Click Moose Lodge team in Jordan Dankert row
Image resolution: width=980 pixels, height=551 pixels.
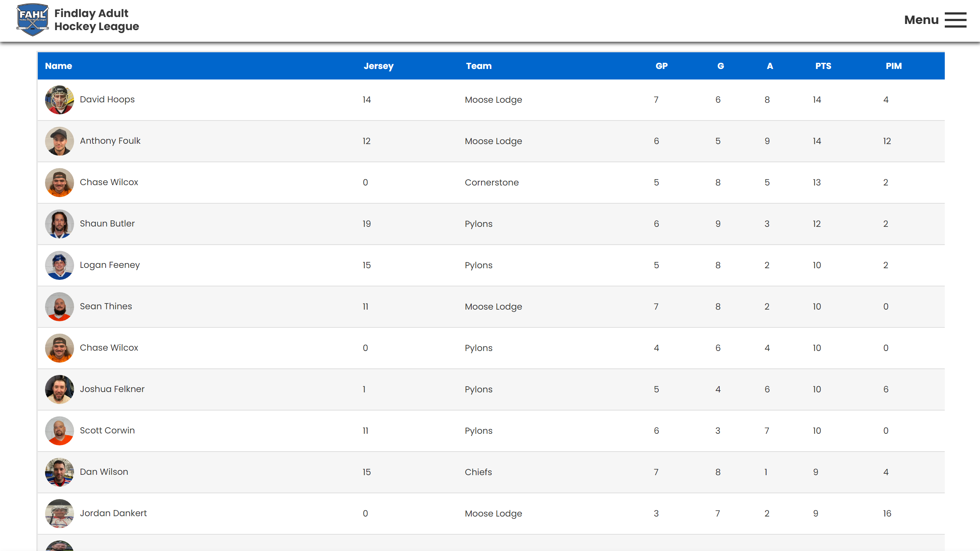[493, 514]
